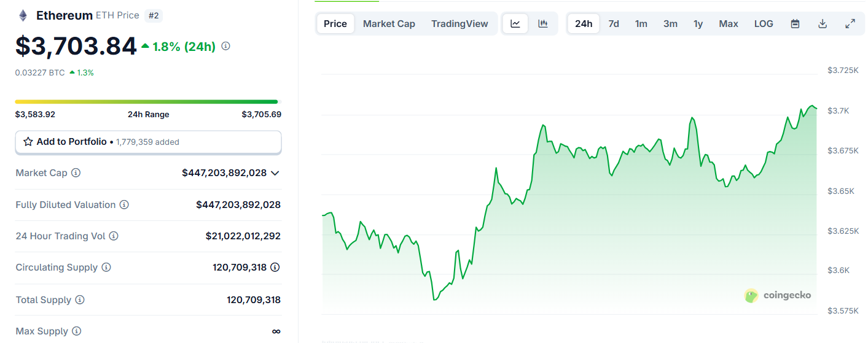This screenshot has width=868, height=343.
Task: Click the Ethereum diamond logo icon
Action: [x=23, y=15]
